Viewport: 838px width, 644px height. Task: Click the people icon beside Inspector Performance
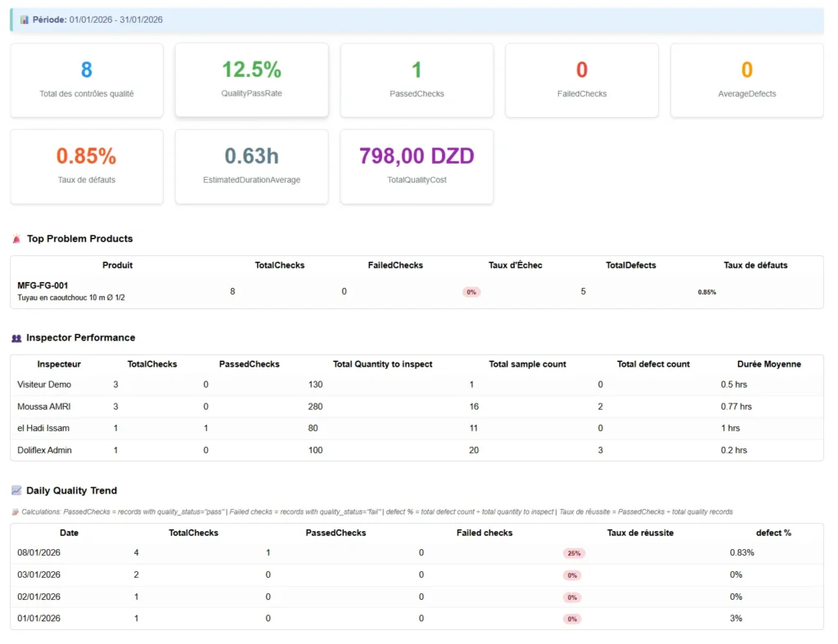tap(16, 338)
